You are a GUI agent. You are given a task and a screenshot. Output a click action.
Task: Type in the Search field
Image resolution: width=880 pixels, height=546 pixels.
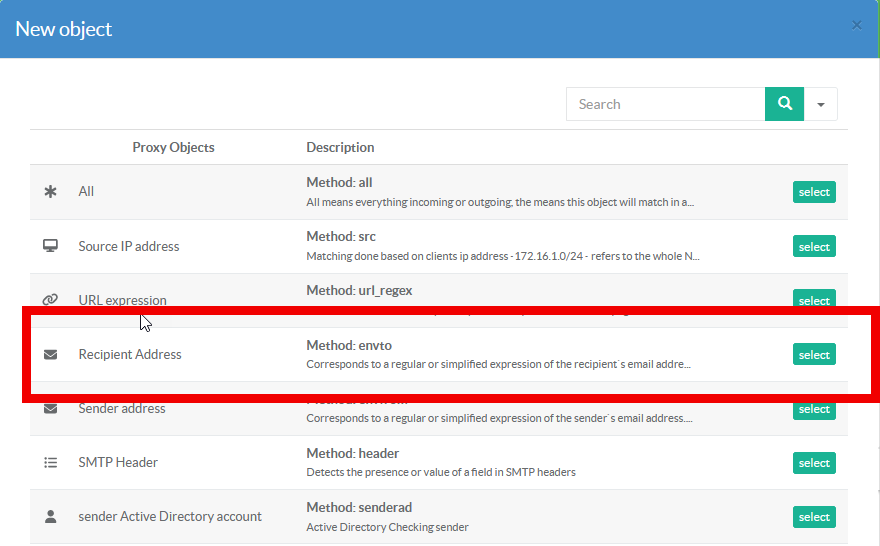tap(666, 104)
